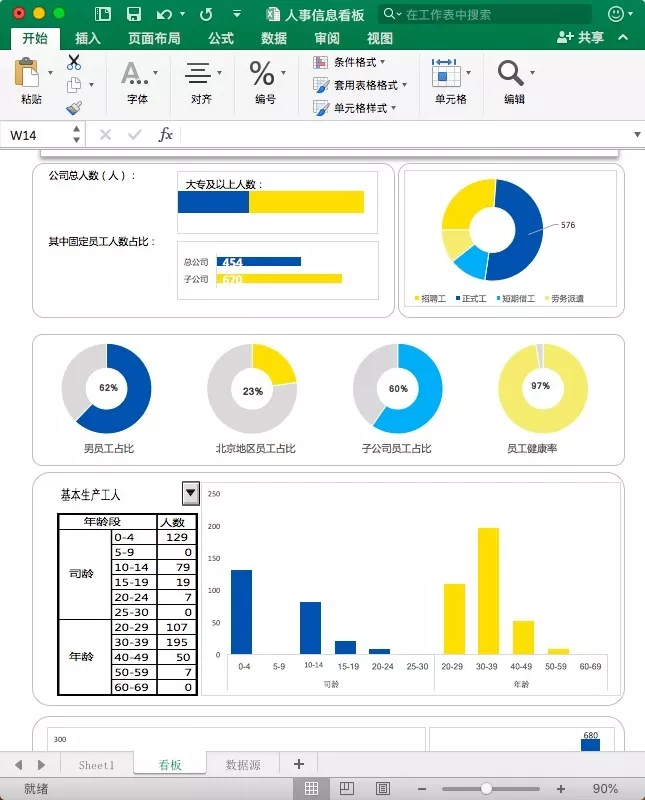Click the 共享 share button
Viewport: 645px width, 800px height.
[x=581, y=37]
